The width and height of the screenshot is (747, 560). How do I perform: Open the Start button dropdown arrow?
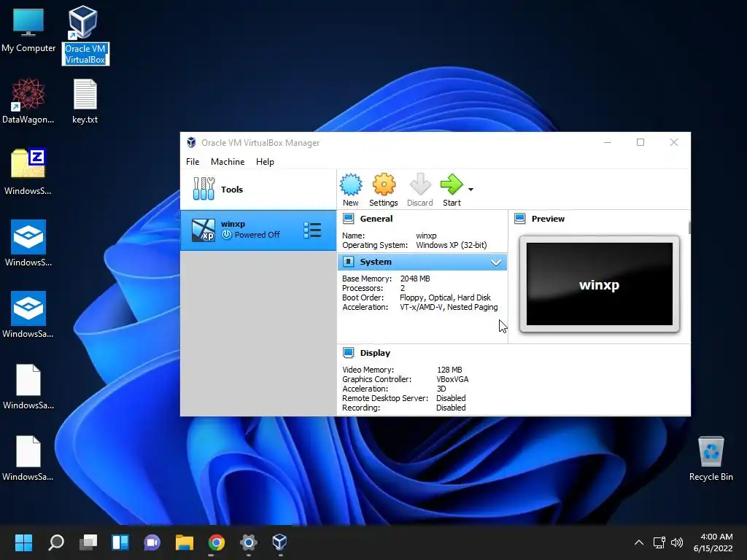(471, 190)
